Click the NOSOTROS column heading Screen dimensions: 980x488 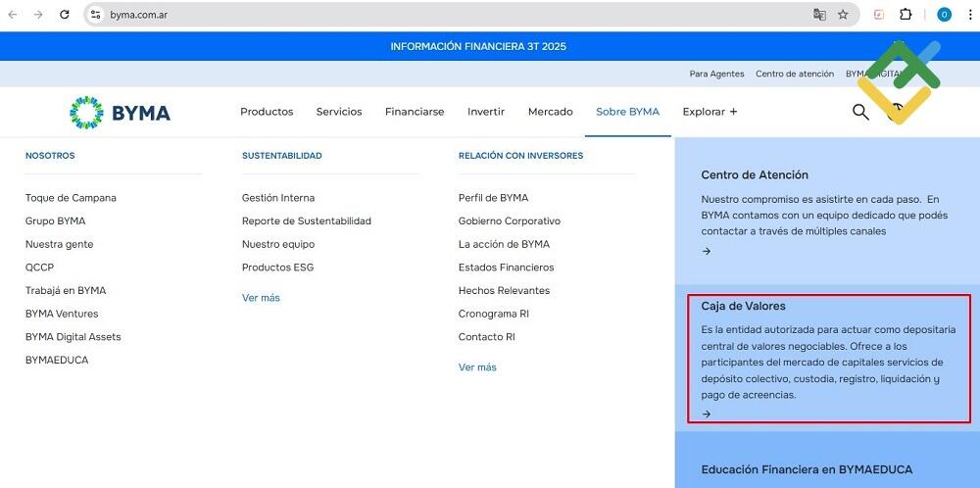click(x=50, y=156)
